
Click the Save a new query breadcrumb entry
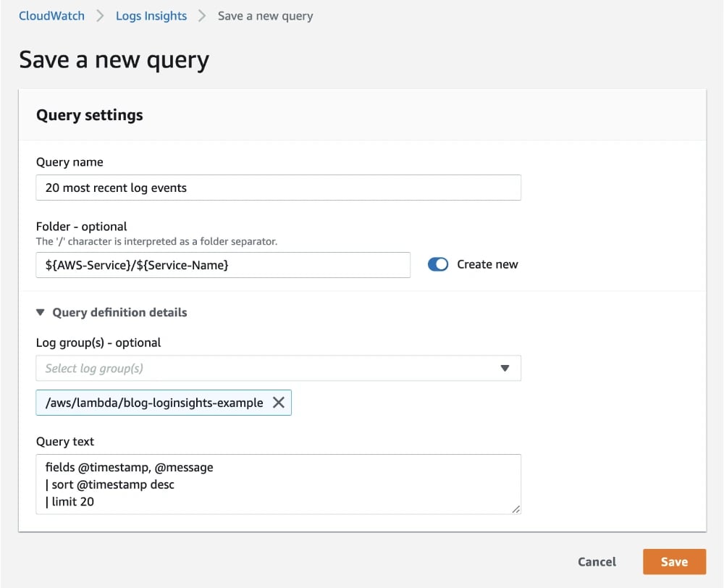click(x=265, y=15)
